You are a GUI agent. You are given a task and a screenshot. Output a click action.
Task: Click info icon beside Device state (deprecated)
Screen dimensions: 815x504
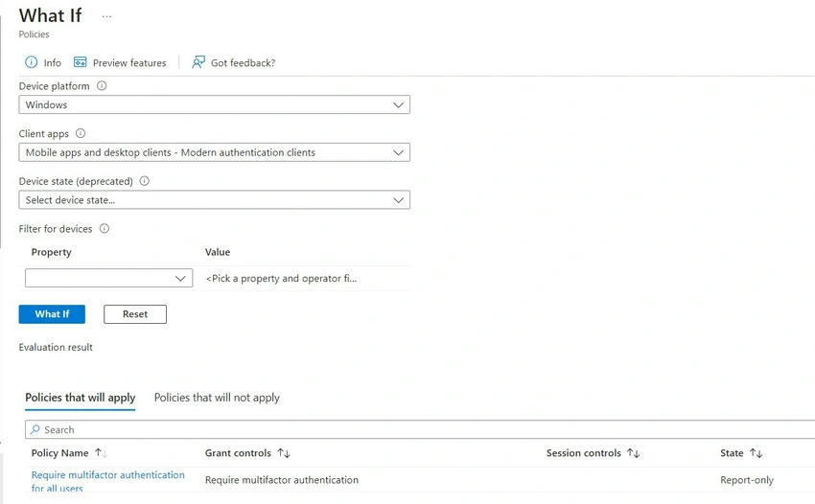pyautogui.click(x=145, y=181)
